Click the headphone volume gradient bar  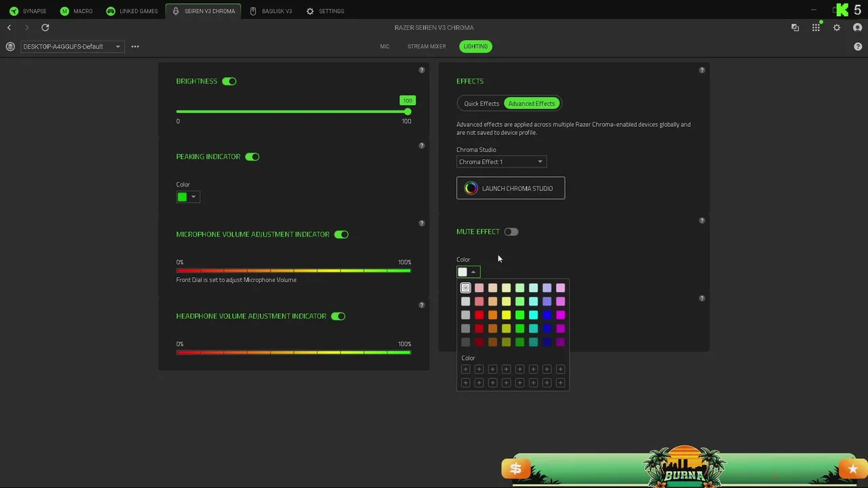click(294, 352)
